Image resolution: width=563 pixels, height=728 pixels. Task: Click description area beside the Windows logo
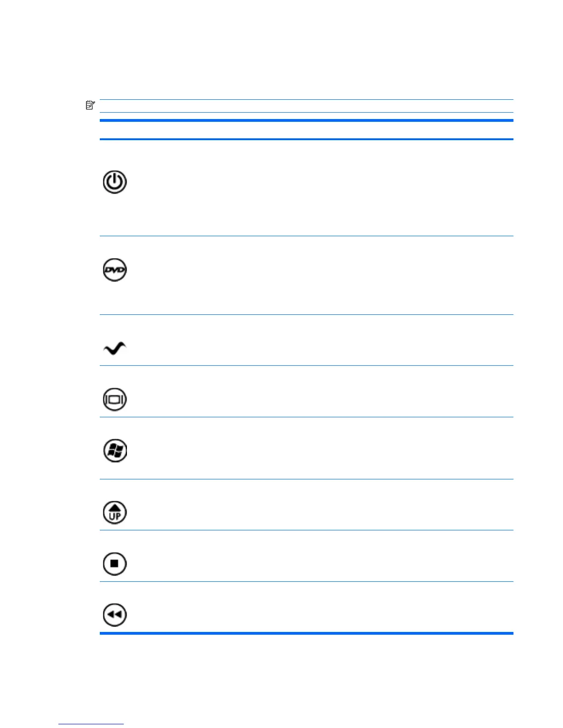[322, 448]
